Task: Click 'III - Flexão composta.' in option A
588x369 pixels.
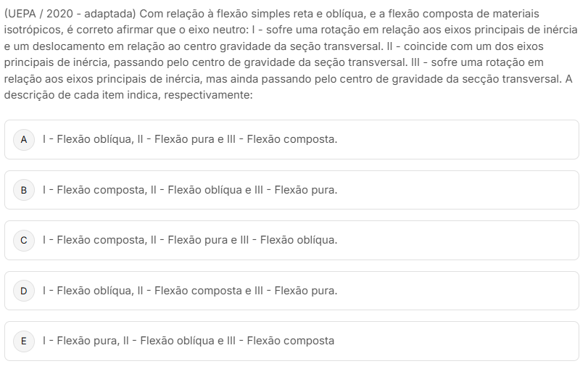Action: (282, 139)
